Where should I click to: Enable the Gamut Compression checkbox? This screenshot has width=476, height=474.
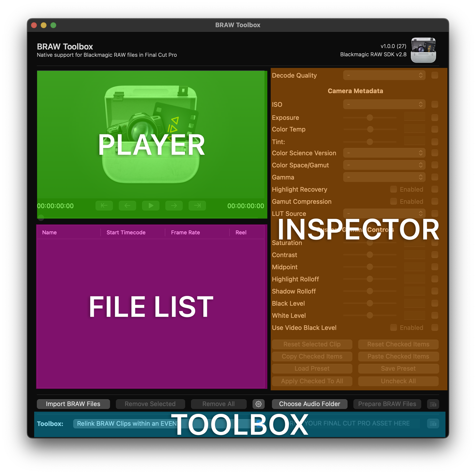pyautogui.click(x=393, y=202)
